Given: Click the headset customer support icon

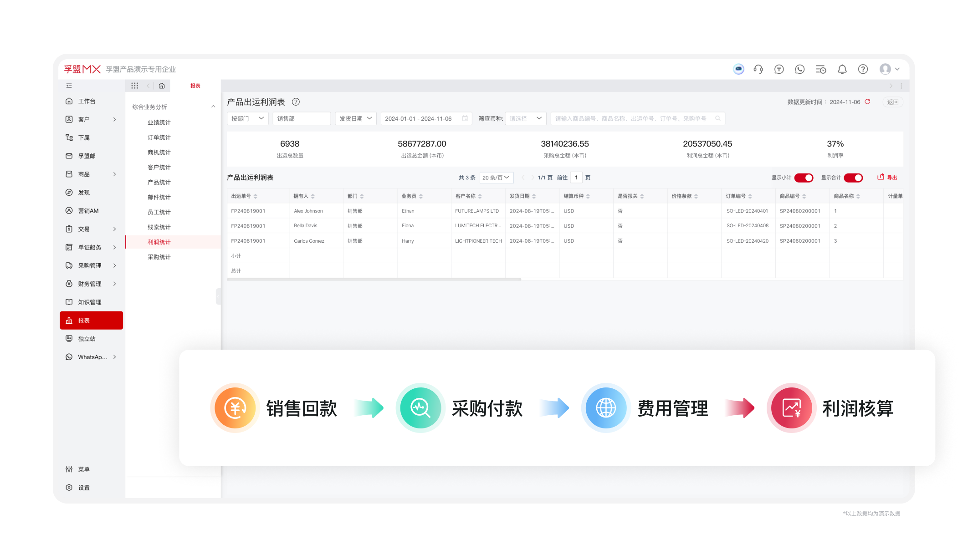Looking at the screenshot, I should [758, 69].
